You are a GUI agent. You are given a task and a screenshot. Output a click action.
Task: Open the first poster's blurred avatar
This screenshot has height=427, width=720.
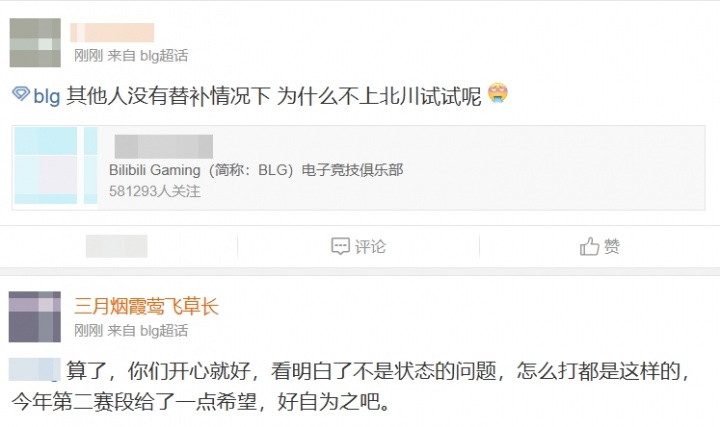point(35,43)
